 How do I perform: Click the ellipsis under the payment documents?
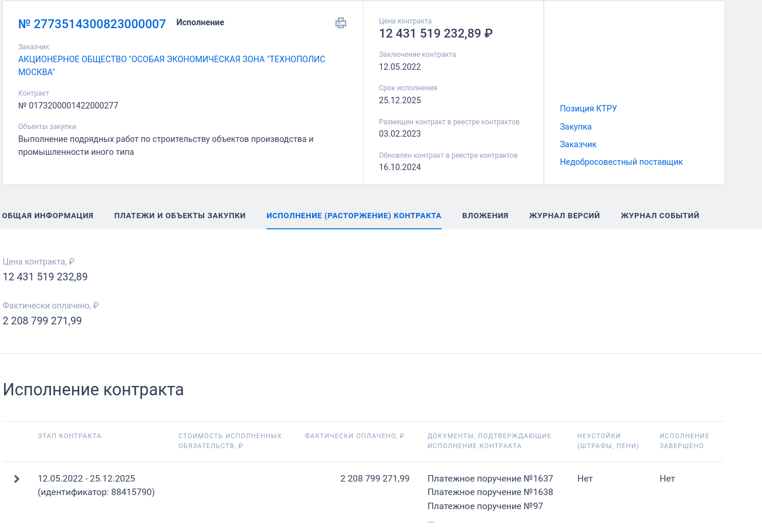(431, 520)
